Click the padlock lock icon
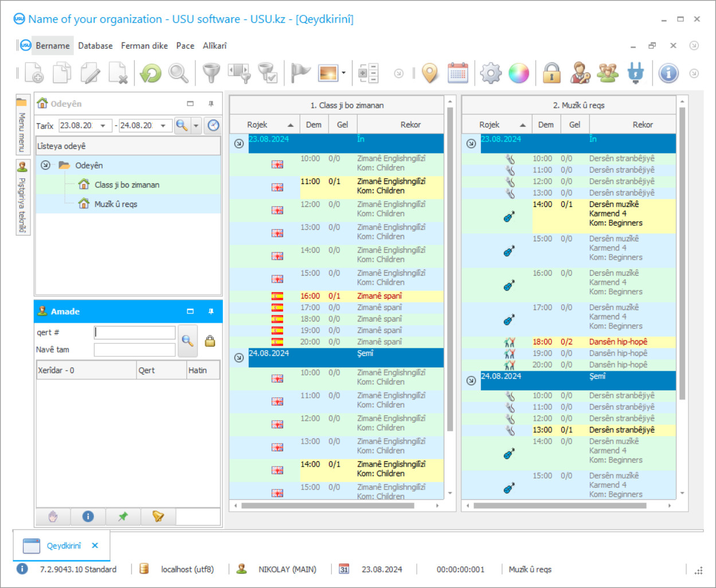716x588 pixels. point(551,73)
